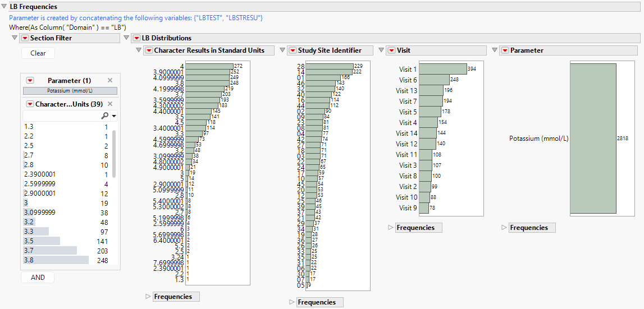Click the bar for site 28
Screen dimensions: 644x309
tap(330, 66)
